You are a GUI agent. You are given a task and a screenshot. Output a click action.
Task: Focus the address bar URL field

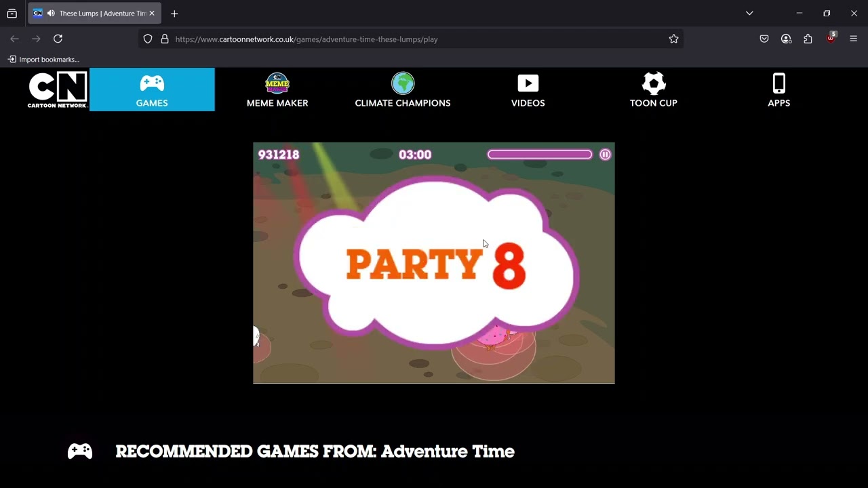tap(411, 39)
